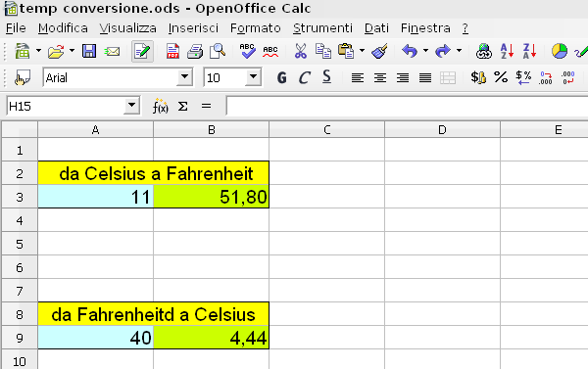Click the Sum sigma button
588x369 pixels.
[182, 107]
